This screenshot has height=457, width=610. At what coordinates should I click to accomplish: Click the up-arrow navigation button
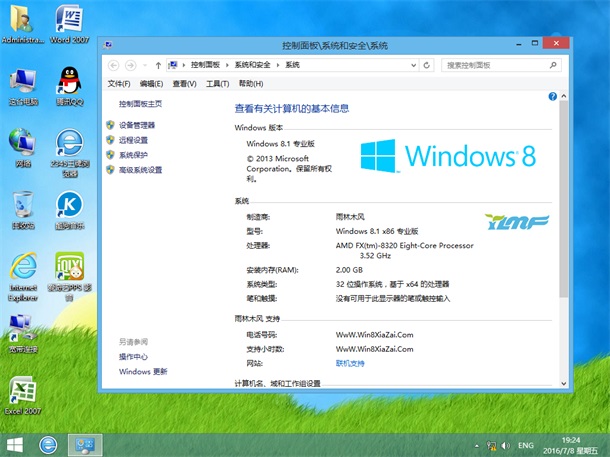(x=158, y=65)
